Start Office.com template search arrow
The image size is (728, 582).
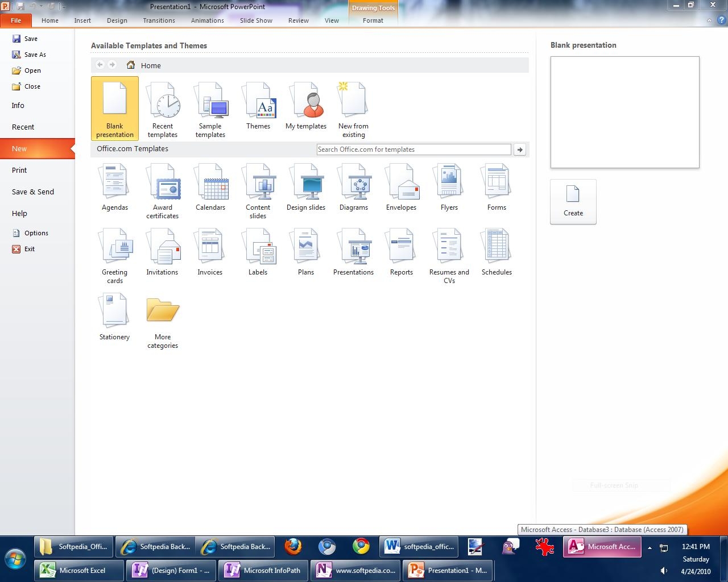[519, 149]
